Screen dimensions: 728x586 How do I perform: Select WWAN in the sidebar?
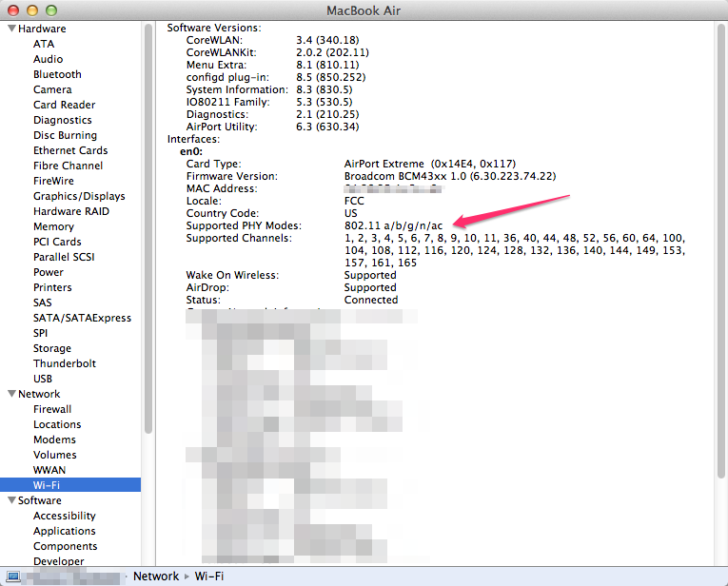click(x=49, y=470)
